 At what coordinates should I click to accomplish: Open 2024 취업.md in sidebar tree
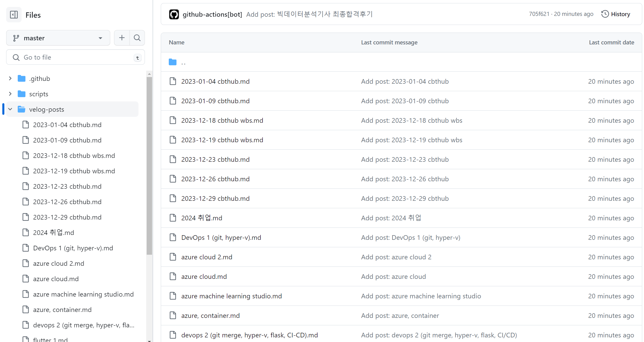53,233
